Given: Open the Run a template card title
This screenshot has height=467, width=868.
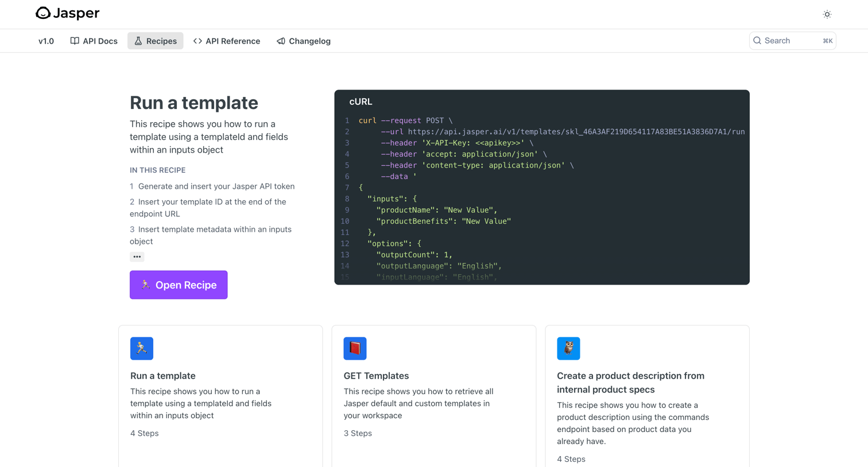Looking at the screenshot, I should pos(163,376).
